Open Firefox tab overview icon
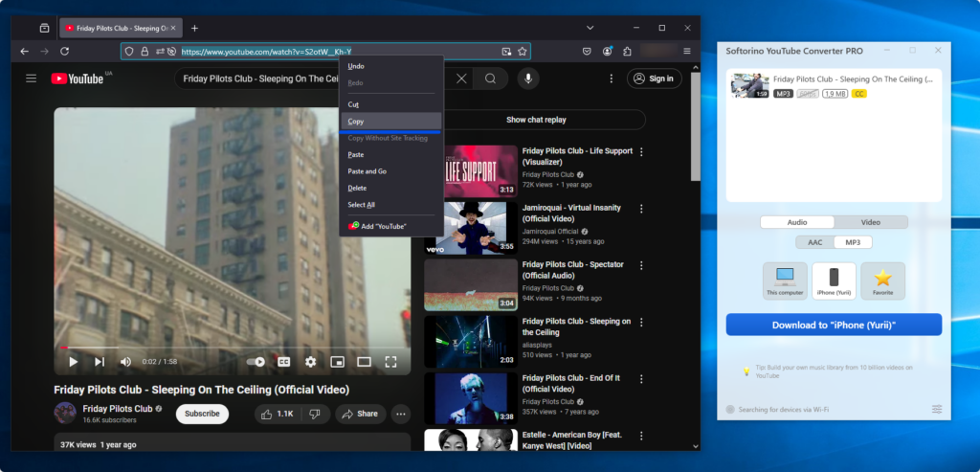Image resolution: width=980 pixels, height=472 pixels. point(44,28)
